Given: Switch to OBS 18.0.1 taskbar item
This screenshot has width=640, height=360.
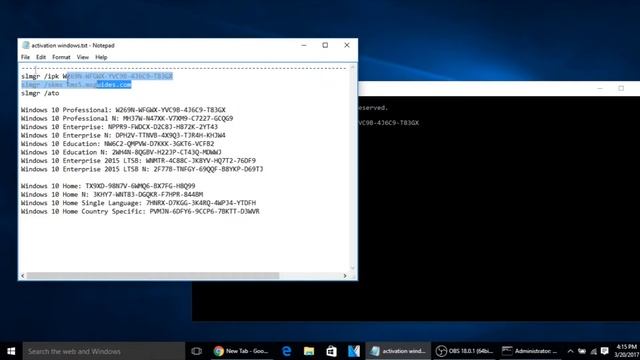Looking at the screenshot, I should click(x=465, y=351).
